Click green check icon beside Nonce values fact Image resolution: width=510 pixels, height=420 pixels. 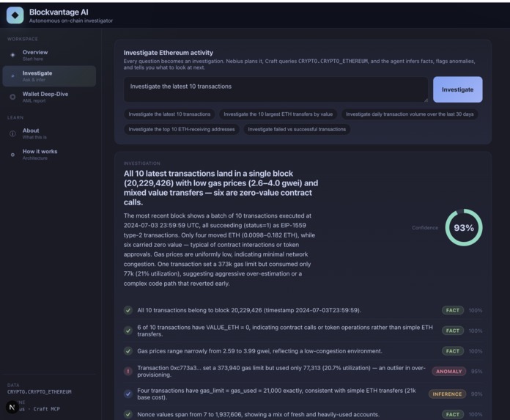128,414
